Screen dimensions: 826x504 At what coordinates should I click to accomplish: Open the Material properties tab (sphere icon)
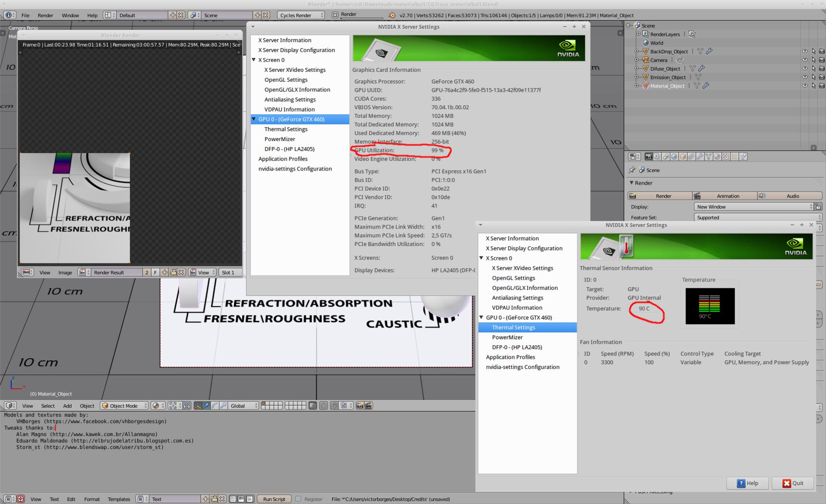tap(717, 157)
